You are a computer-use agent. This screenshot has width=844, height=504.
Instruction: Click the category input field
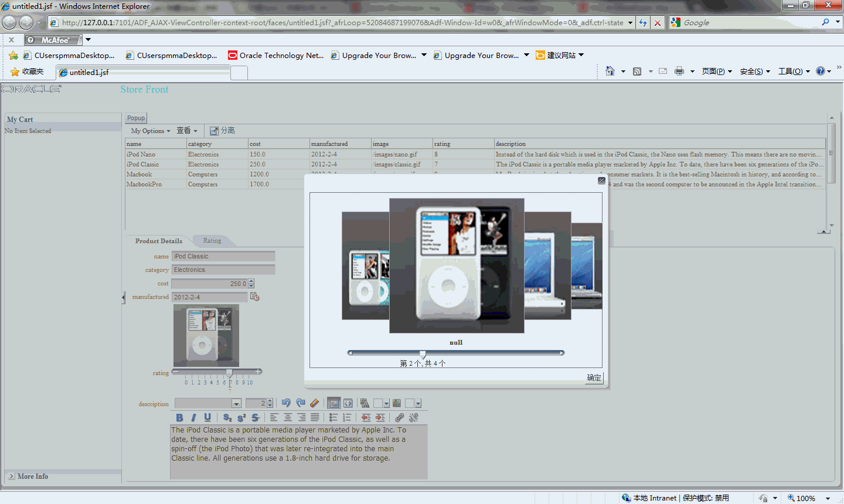click(x=223, y=270)
